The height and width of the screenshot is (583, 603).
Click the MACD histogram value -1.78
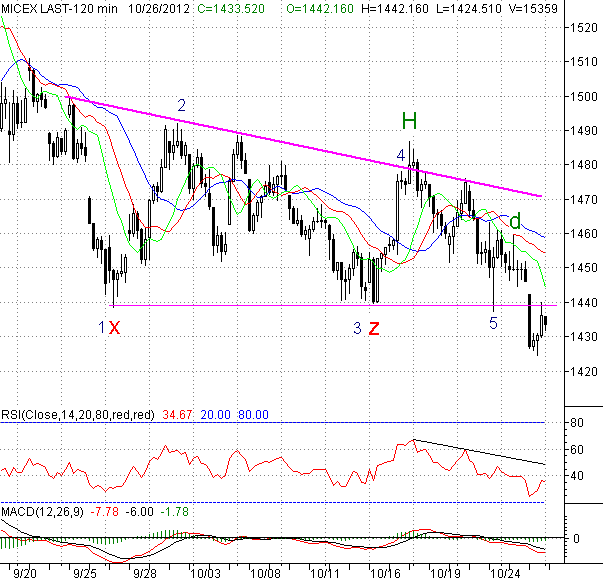[x=175, y=512]
